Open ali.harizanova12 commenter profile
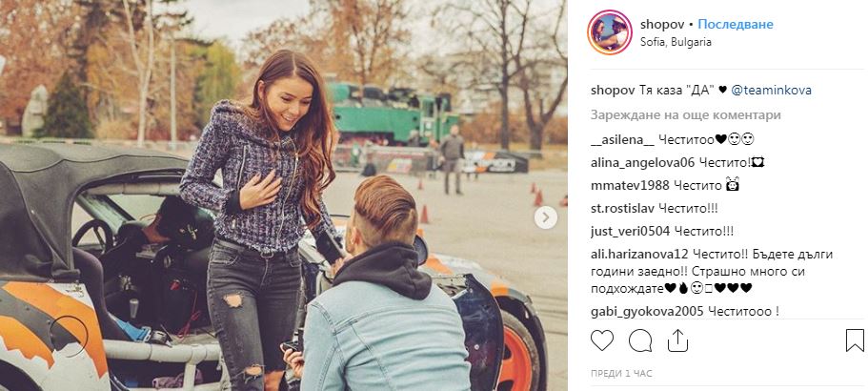Viewport: 868px width, 391px height. coord(638,255)
